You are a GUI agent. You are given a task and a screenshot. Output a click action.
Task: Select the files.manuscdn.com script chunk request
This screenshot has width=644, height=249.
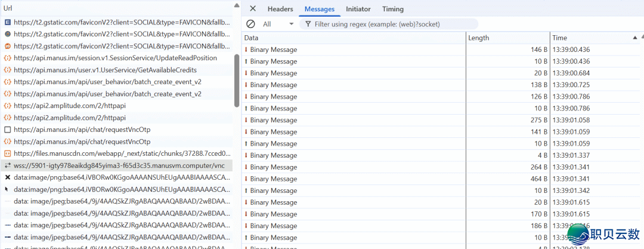[119, 153]
